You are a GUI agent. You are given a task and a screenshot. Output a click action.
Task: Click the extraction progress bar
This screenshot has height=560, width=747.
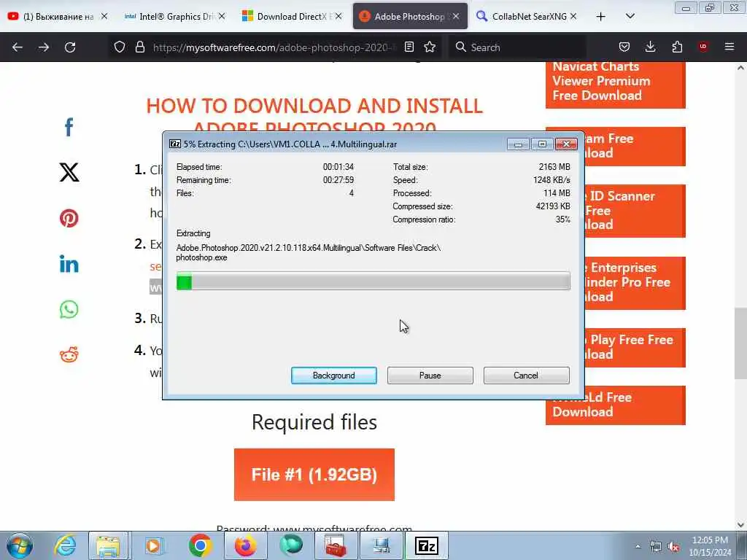373,281
